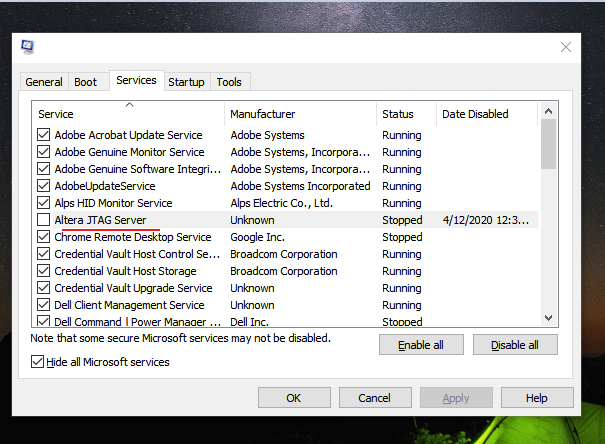Open the Boot tab
Screen dimensions: 605x444
86,82
